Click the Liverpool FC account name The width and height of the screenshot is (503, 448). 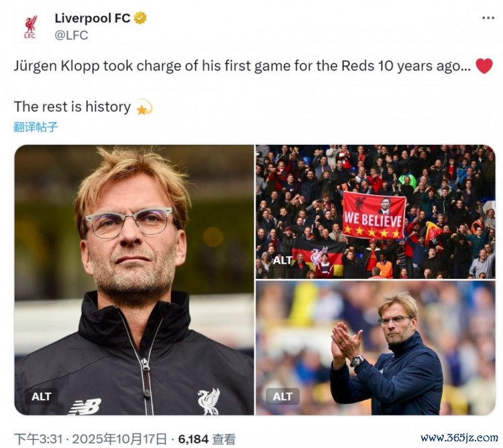click(93, 18)
